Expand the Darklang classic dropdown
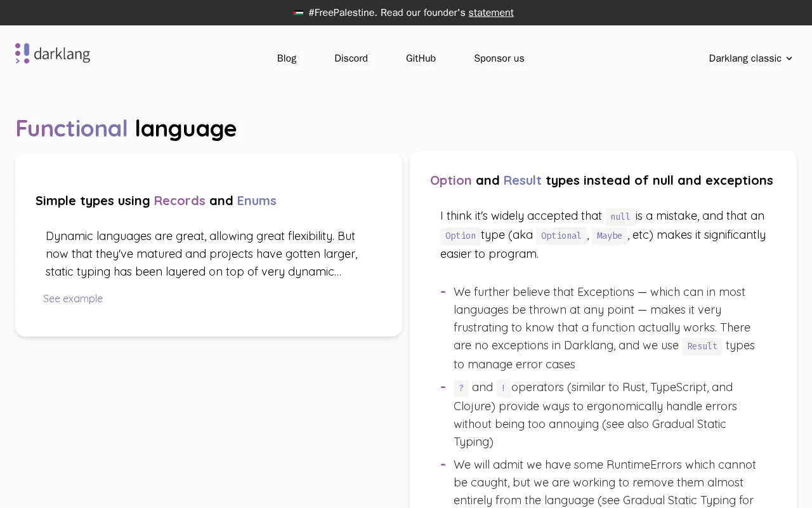 pos(750,58)
